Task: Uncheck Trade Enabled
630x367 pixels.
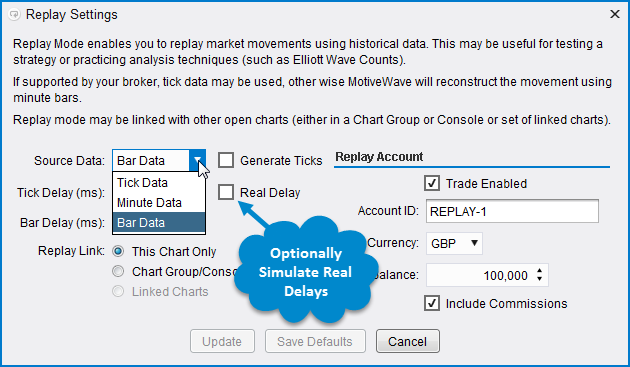Action: (432, 183)
